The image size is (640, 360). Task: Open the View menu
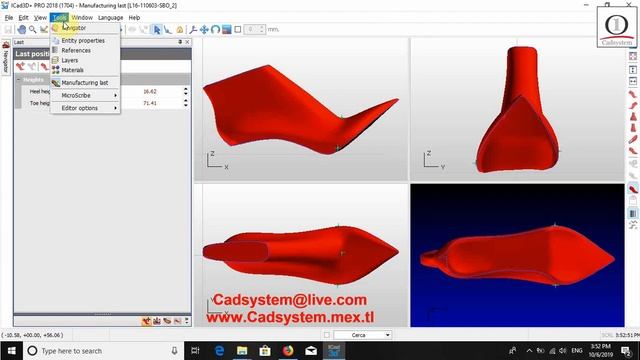40,18
